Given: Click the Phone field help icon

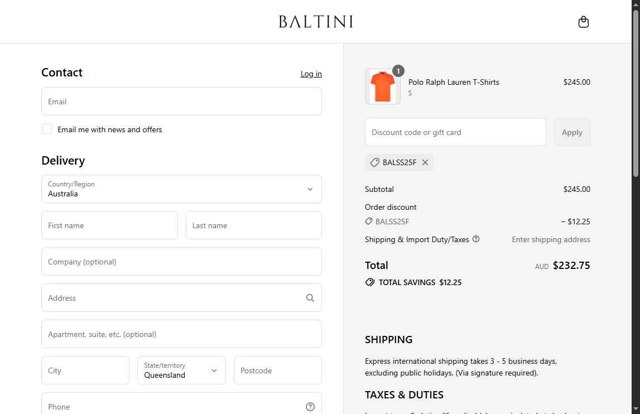Looking at the screenshot, I should (x=310, y=407).
